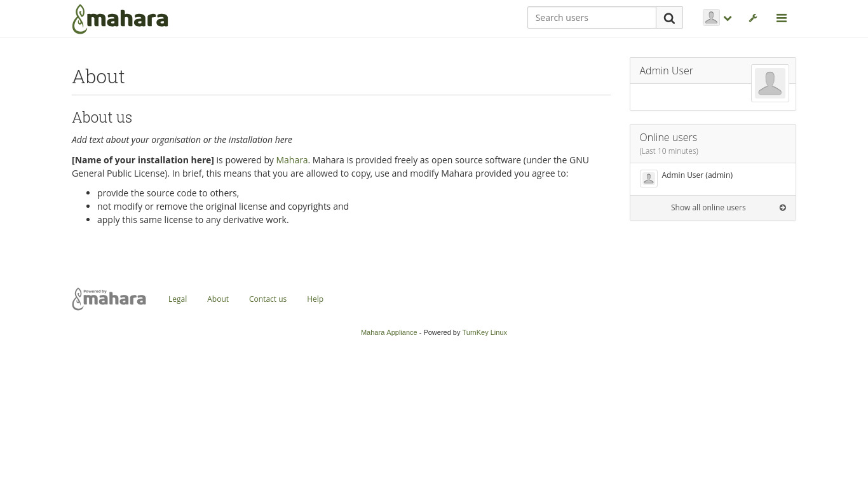Click the search magnifier button
Image resolution: width=868 pixels, height=488 pixels.
pos(669,18)
